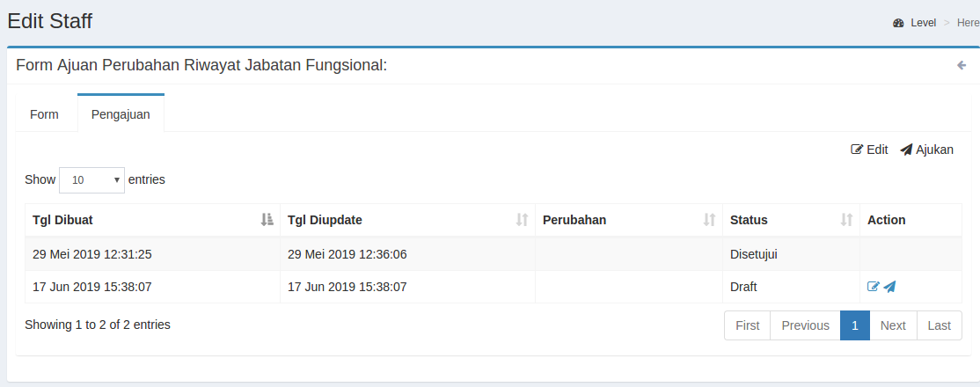This screenshot has height=387, width=980.
Task: Click the dashboard icon beside Level breadcrumb
Action: [898, 23]
